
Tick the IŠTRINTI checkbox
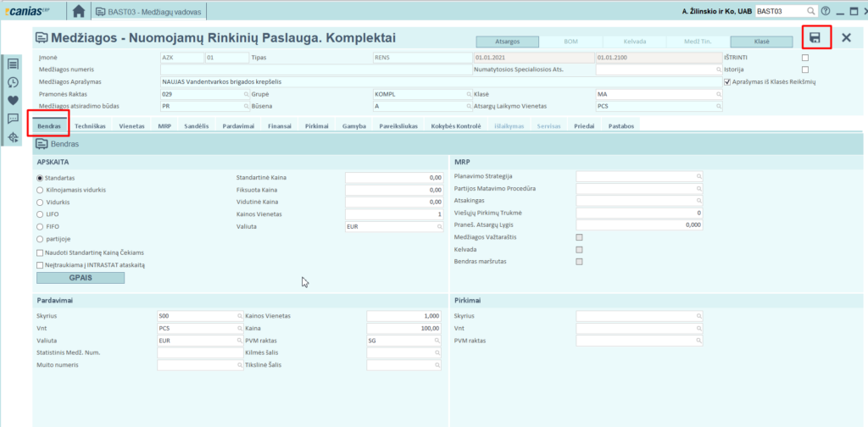(805, 58)
